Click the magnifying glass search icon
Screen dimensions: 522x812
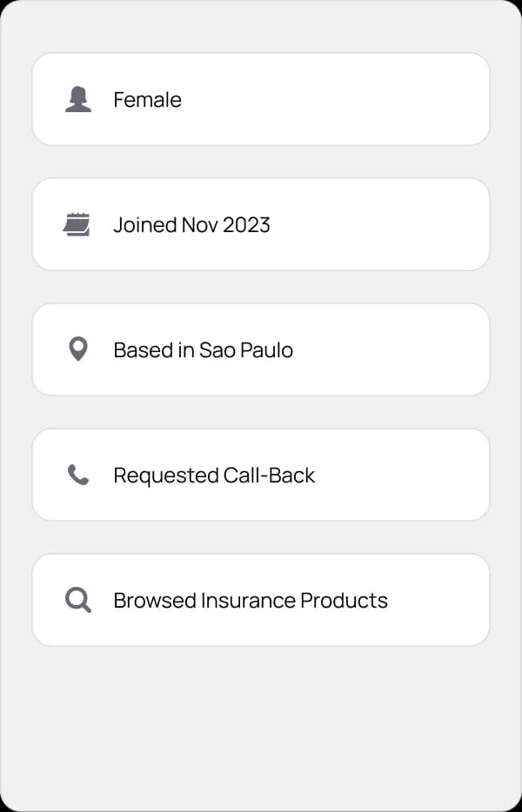[x=78, y=600]
